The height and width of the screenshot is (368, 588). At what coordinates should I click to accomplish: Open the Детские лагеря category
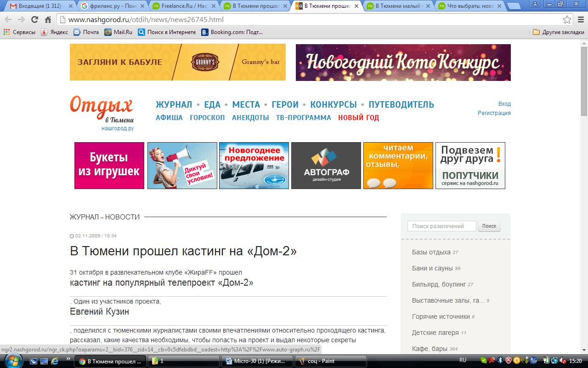click(435, 333)
